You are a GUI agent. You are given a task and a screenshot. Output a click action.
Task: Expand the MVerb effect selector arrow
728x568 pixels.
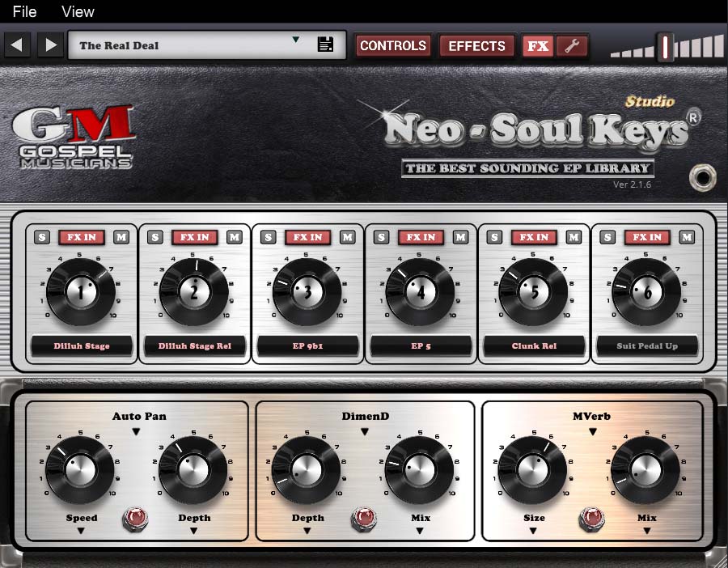592,432
